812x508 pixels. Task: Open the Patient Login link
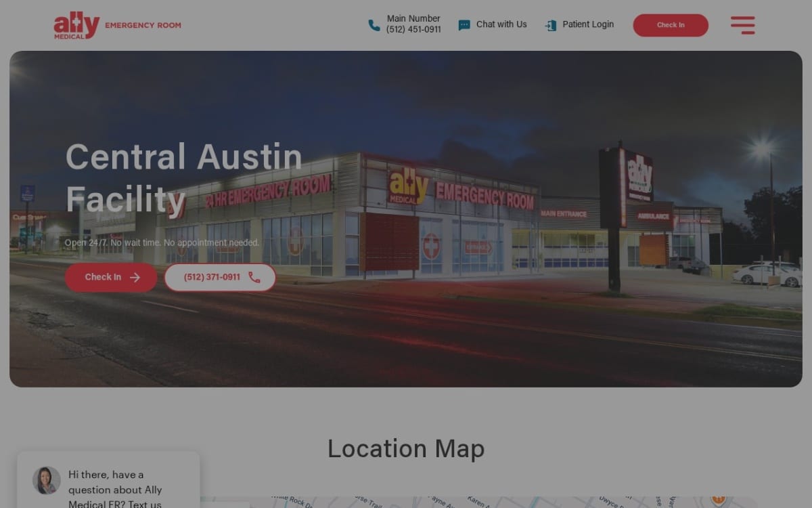pyautogui.click(x=588, y=24)
